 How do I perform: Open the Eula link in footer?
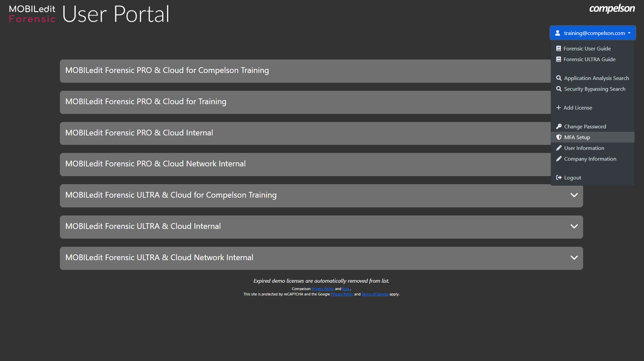pos(346,289)
